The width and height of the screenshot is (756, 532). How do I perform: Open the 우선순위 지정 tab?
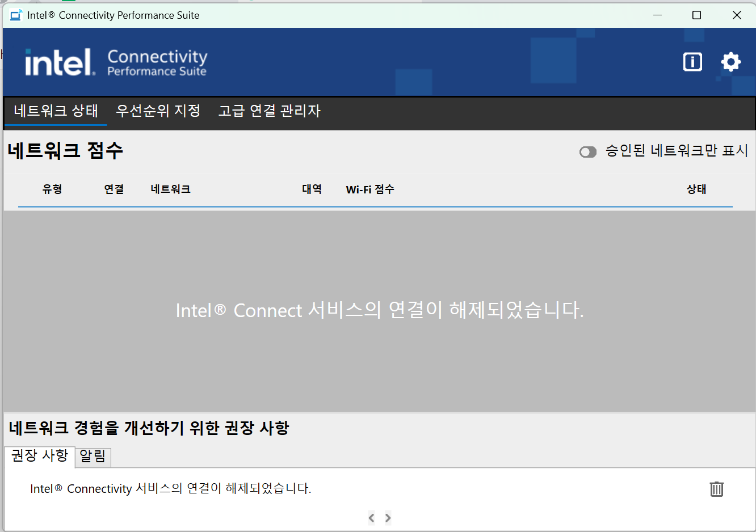158,111
